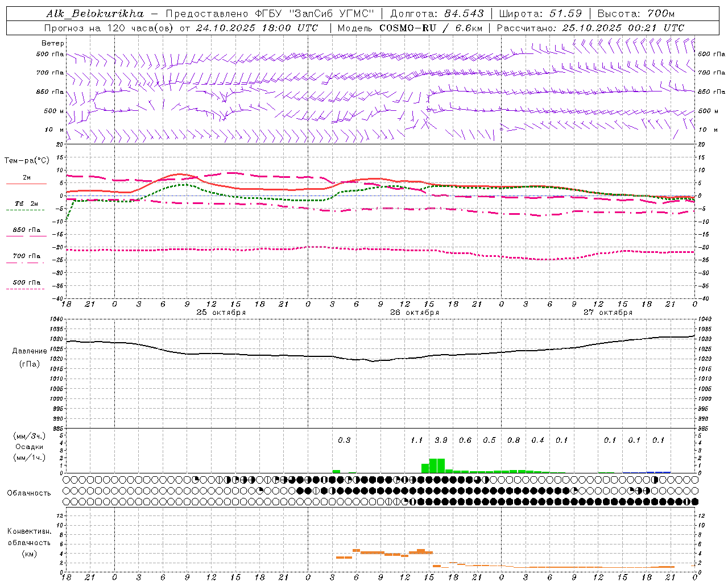728x582 pixels.
Task: Click the Облачность cloudiness label
Action: pyautogui.click(x=29, y=493)
